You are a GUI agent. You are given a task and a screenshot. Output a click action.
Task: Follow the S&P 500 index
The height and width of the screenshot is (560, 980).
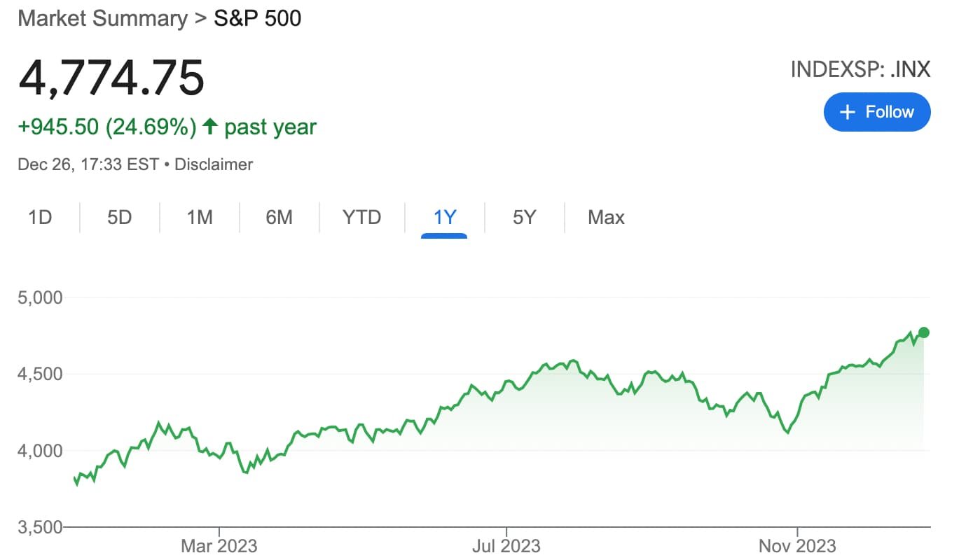click(x=877, y=112)
